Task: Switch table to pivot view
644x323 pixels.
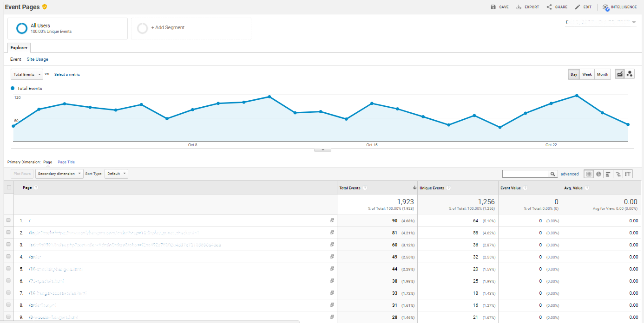Action: [628, 174]
